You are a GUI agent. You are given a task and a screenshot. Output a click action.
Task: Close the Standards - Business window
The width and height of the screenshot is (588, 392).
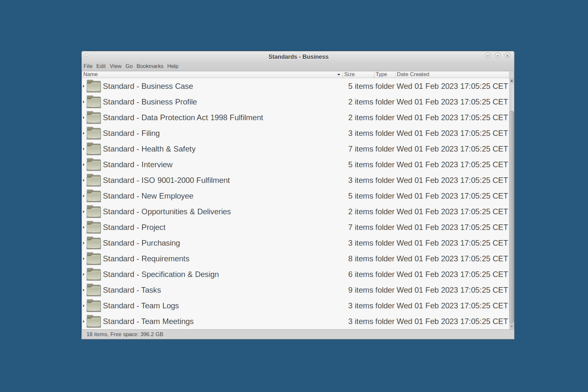coord(507,56)
